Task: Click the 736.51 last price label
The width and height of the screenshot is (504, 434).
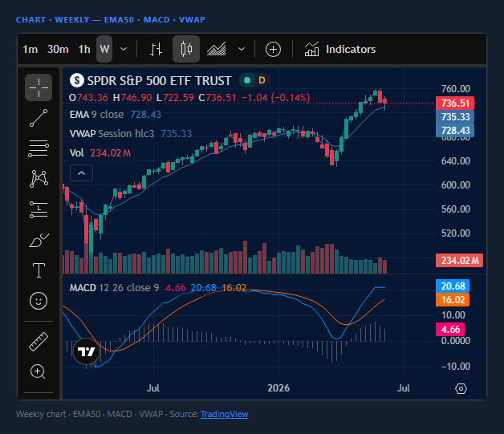Action: point(455,103)
